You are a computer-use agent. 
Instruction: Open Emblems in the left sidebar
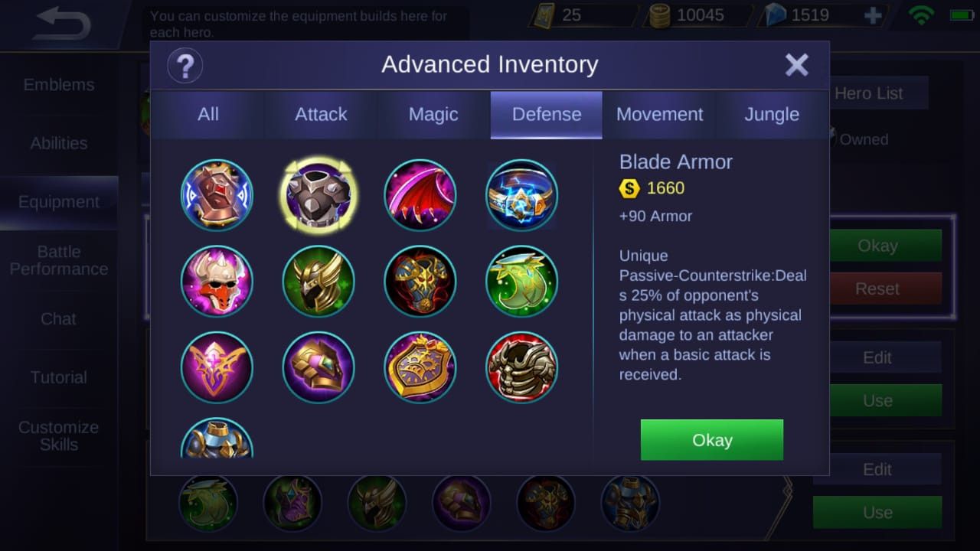[x=59, y=85]
